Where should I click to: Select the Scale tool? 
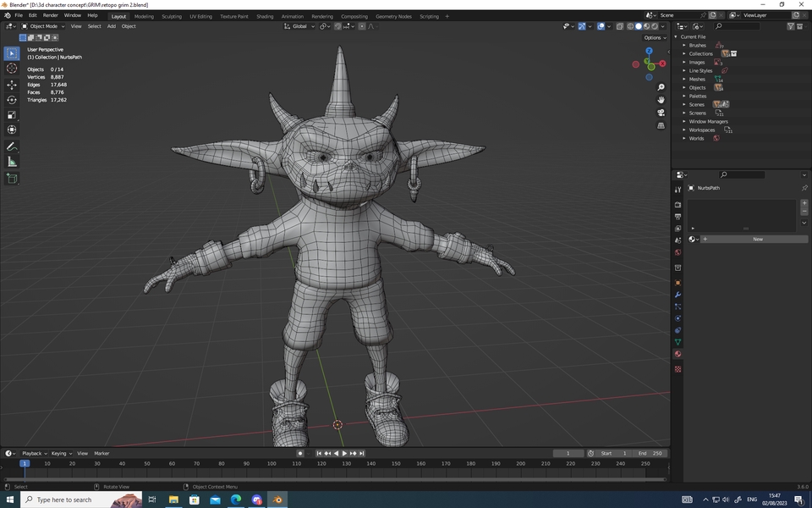(12, 114)
